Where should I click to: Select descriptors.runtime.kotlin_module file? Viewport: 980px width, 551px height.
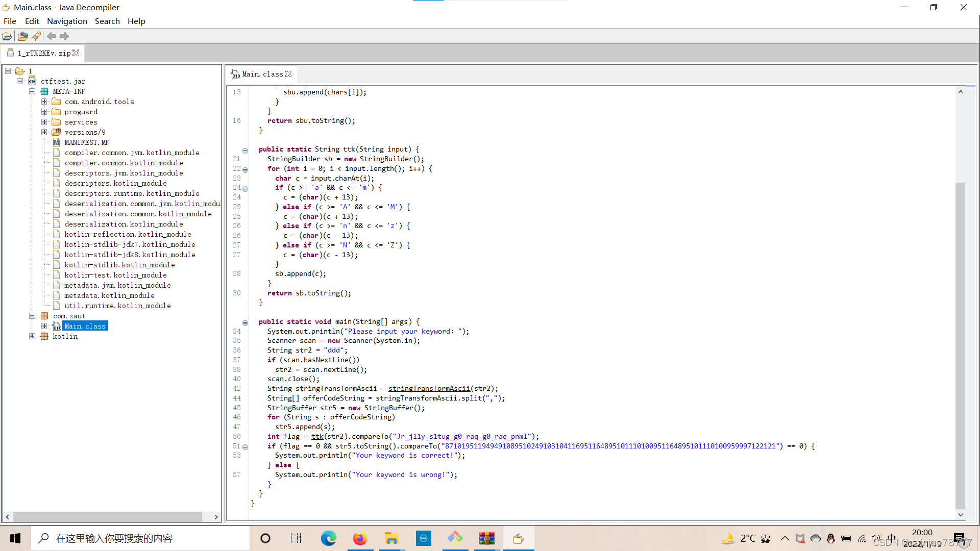coord(132,193)
